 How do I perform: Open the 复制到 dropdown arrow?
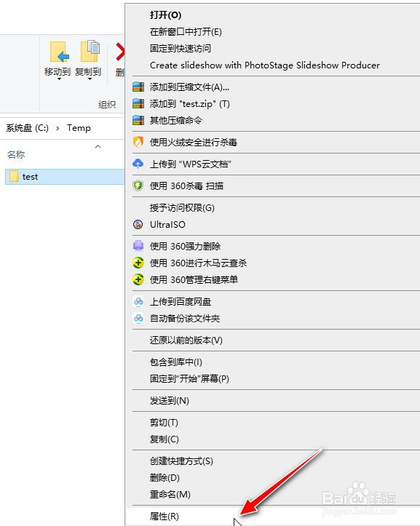click(90, 79)
